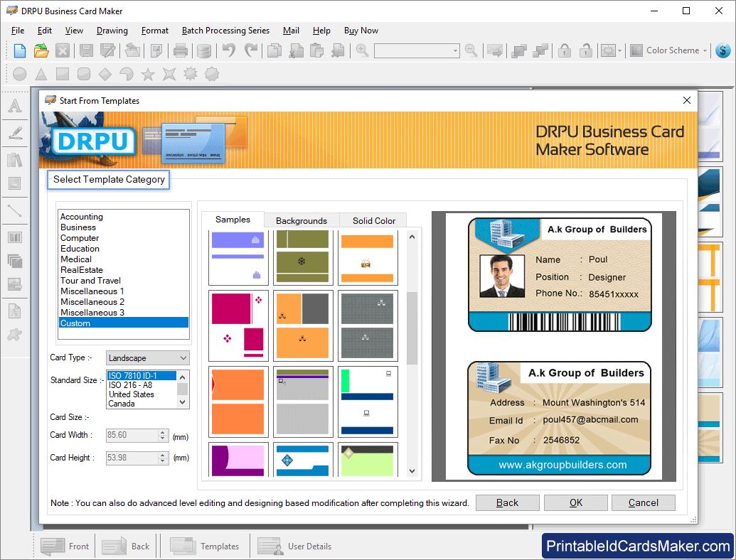Image resolution: width=736 pixels, height=560 pixels.
Task: Click the closed padlock Lock icon
Action: point(565,50)
